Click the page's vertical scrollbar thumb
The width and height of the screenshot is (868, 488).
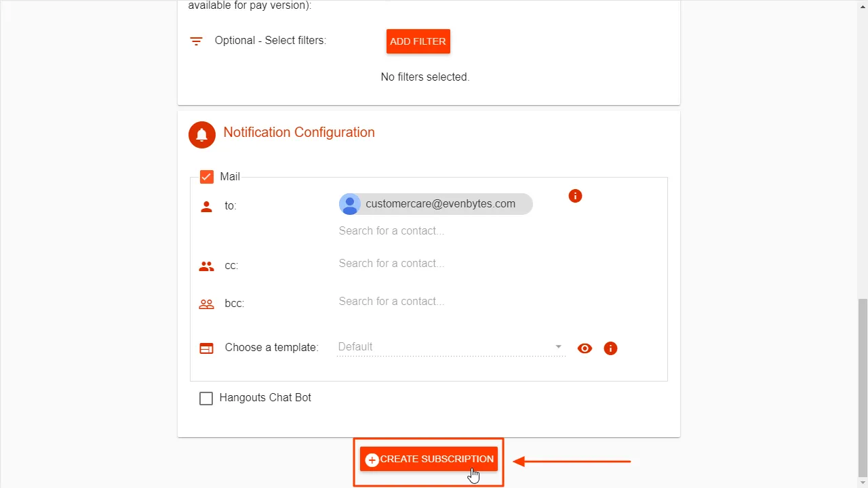(x=863, y=388)
